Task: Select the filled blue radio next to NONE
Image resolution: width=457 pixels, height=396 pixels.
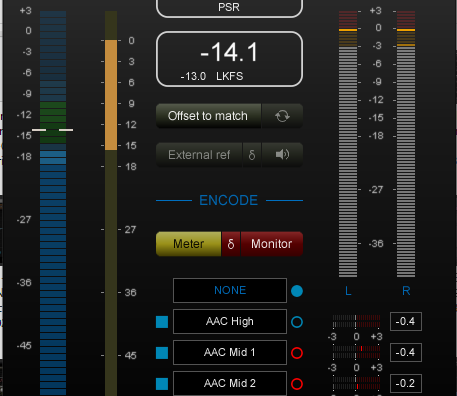Action: click(x=297, y=291)
